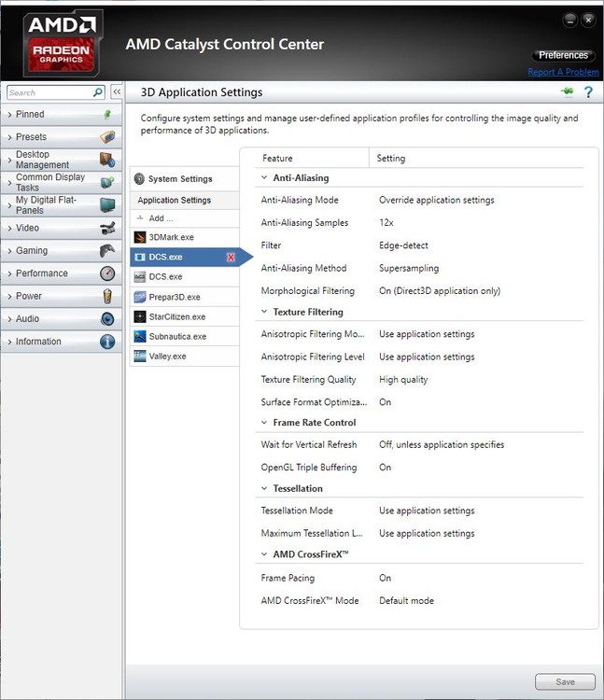Open help with the question mark icon
This screenshot has height=700, width=604.
(x=588, y=92)
